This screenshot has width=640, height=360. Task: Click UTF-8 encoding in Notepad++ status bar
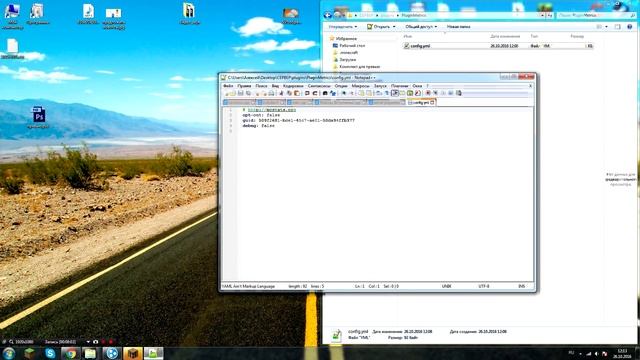[x=484, y=287]
